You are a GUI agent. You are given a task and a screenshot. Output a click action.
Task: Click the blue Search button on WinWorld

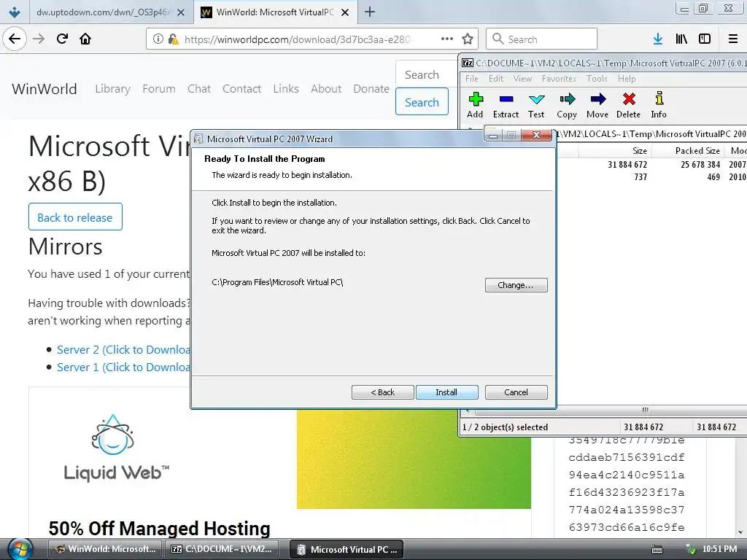(422, 102)
